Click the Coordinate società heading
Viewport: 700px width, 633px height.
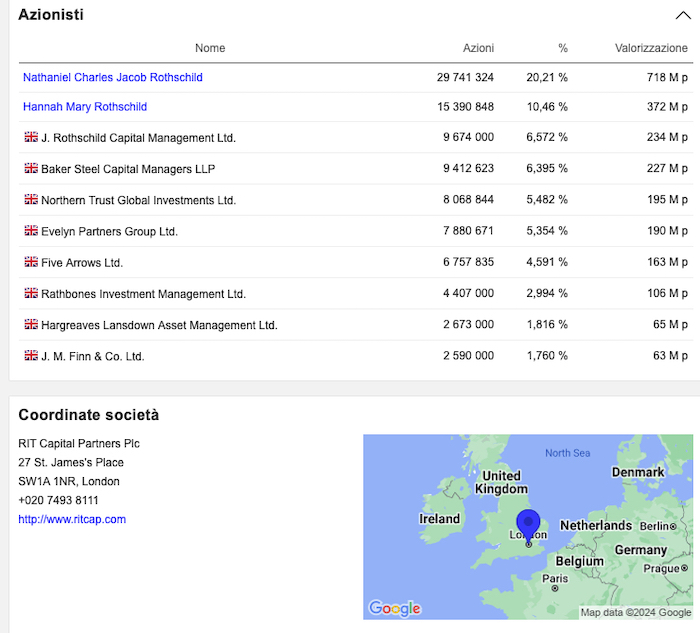[x=88, y=415]
